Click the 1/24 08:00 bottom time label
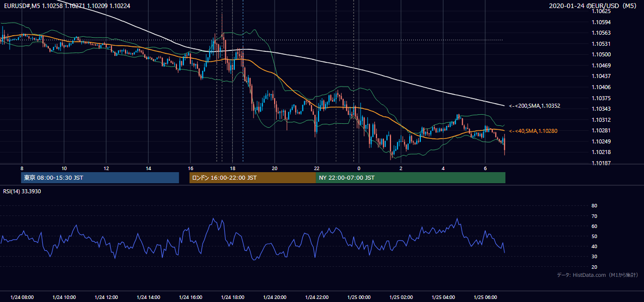The height and width of the screenshot is (302, 644). [22, 297]
